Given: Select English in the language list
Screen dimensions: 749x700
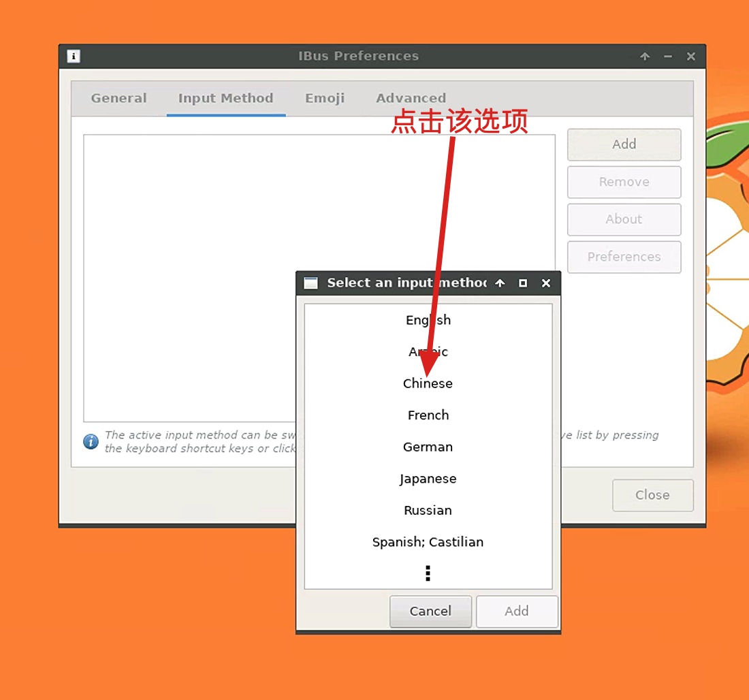Looking at the screenshot, I should tap(428, 320).
